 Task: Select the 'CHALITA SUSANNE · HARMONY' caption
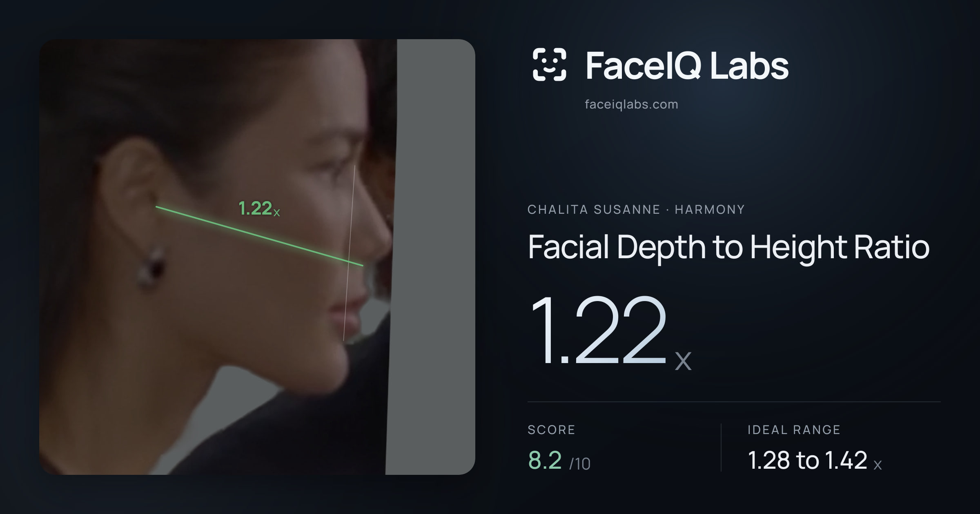click(x=636, y=210)
